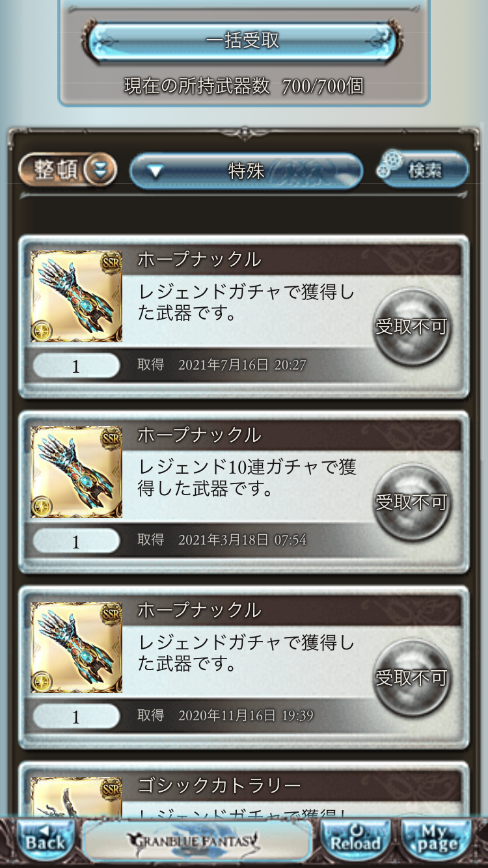Select quantity field of first ホープナックル entry
This screenshot has height=868, width=488.
coord(76,366)
